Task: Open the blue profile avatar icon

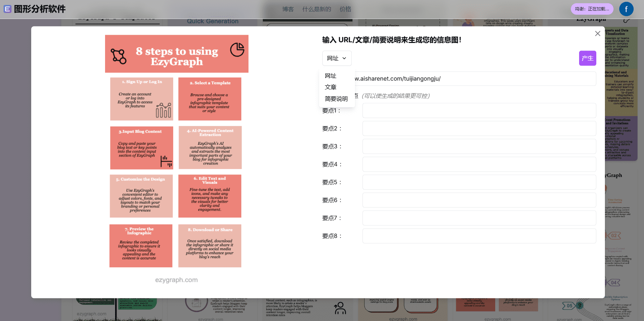Action: (626, 9)
